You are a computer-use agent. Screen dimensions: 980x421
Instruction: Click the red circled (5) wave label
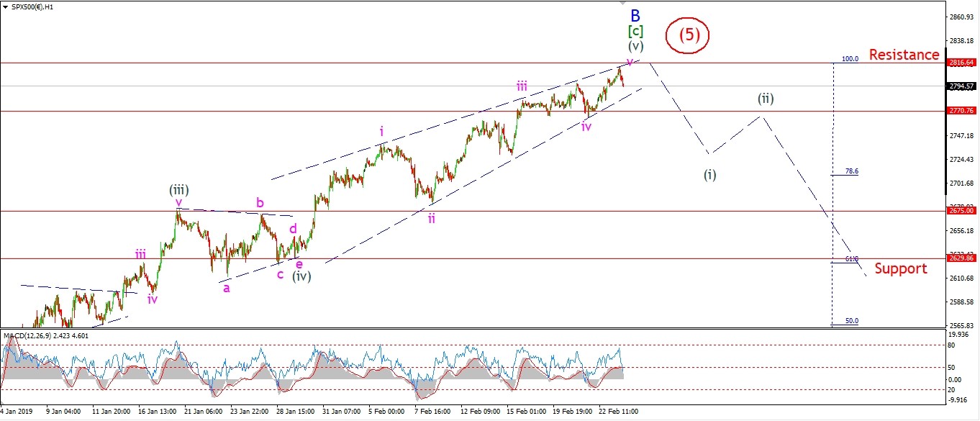tap(689, 35)
